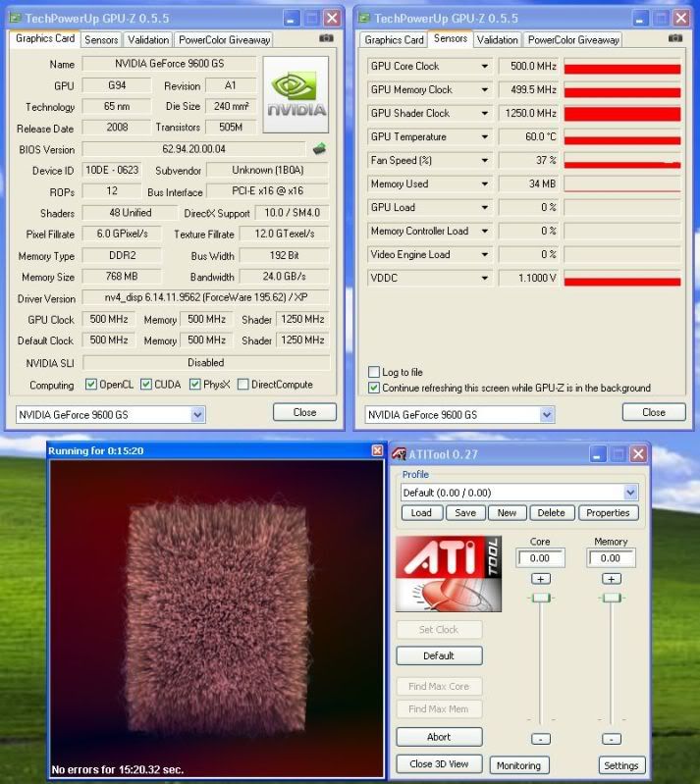Click camera screenshot icon in left GPU-Z window
This screenshot has height=784, width=700.
point(326,38)
